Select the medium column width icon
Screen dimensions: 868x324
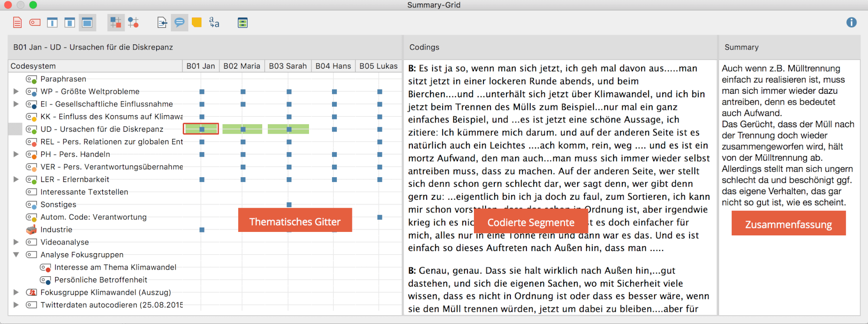pos(69,23)
